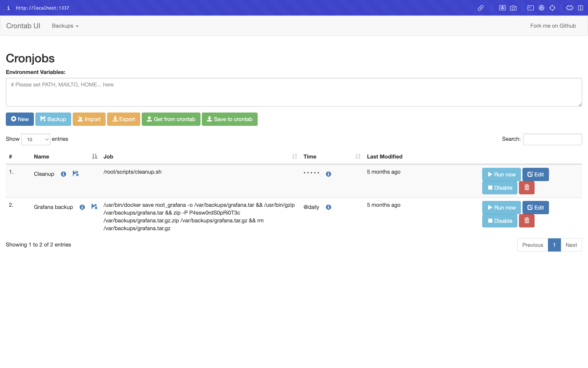The image size is (588, 368).
Task: Click Get from crontab button
Action: pyautogui.click(x=171, y=119)
